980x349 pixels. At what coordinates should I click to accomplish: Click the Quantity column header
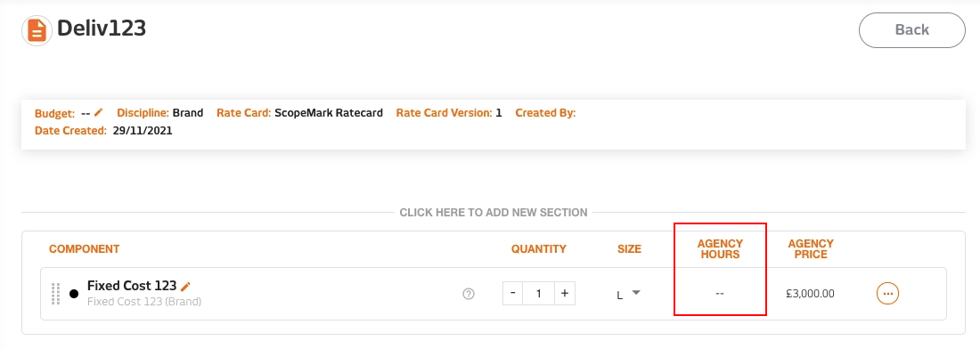click(x=539, y=249)
